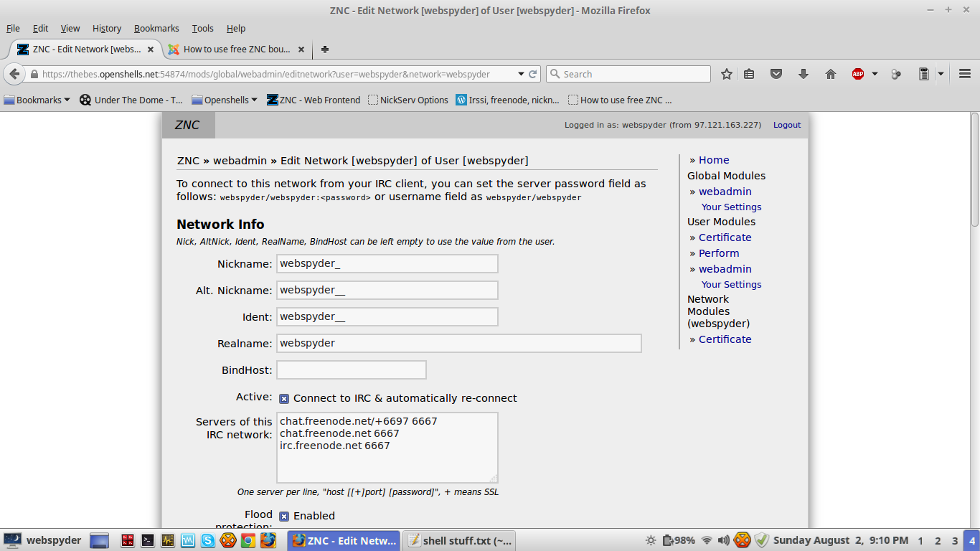Switch to the 'How to use free ZNC bou...' tab
This screenshot has height=551, width=980.
pyautogui.click(x=235, y=50)
